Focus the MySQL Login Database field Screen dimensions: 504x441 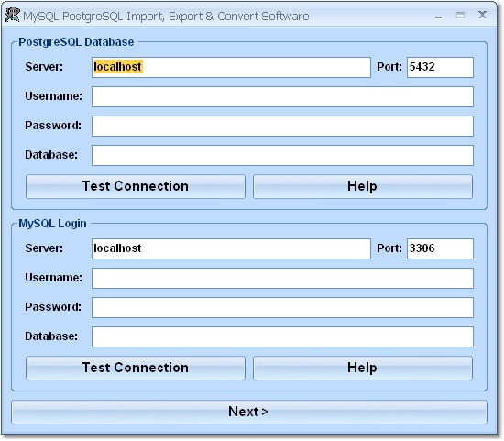pyautogui.click(x=282, y=336)
